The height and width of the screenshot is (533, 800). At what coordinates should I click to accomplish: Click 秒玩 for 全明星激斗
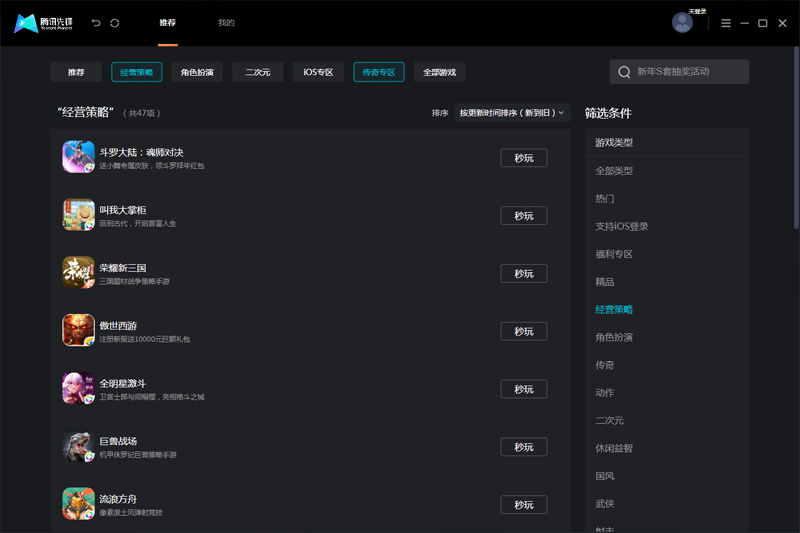click(x=523, y=389)
